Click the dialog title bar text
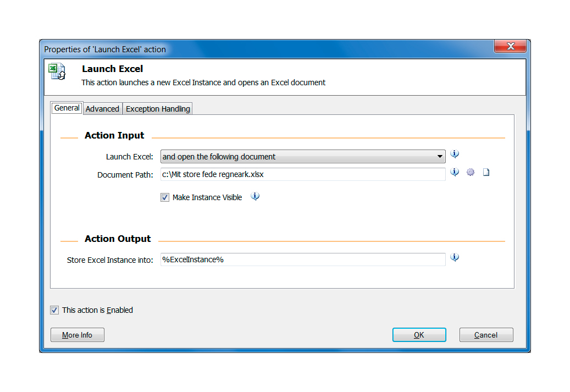The height and width of the screenshot is (392, 570). pyautogui.click(x=105, y=49)
